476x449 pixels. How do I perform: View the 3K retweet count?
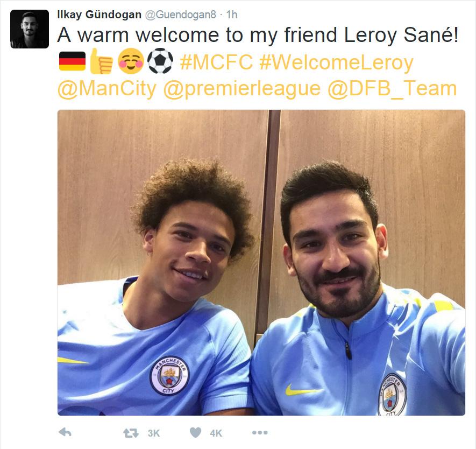coord(154,433)
